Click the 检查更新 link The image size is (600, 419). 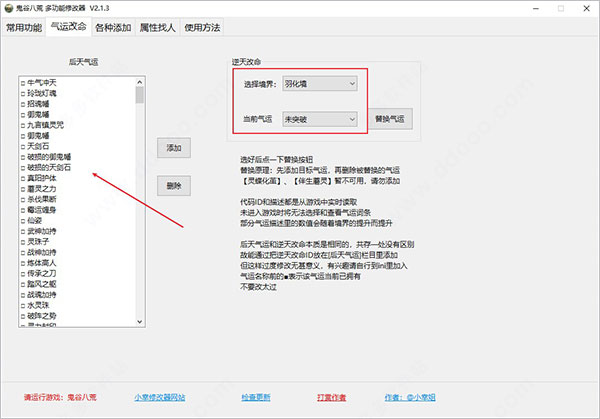tap(256, 396)
